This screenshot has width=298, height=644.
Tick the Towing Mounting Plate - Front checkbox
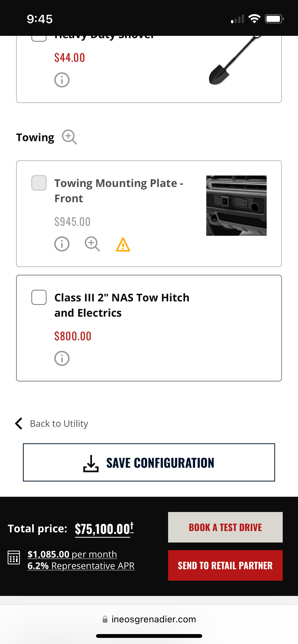pos(39,183)
